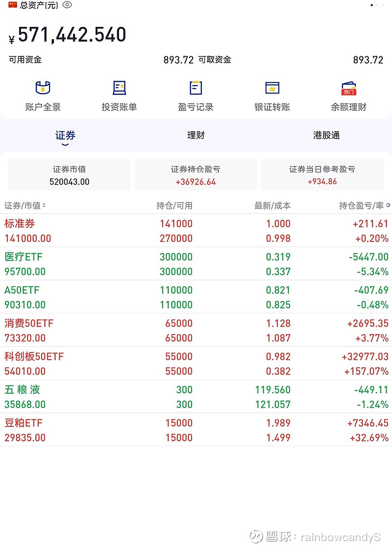Select the 五粮液 stock row
The height and width of the screenshot is (549, 392).
196,397
